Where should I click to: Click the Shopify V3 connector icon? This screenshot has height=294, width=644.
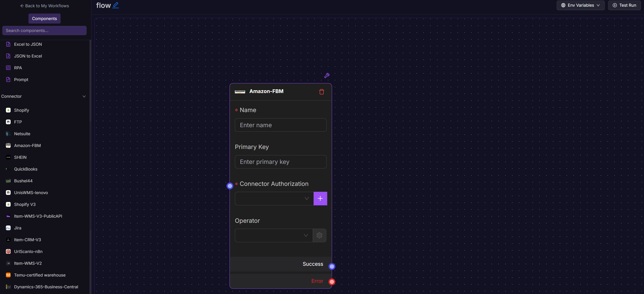(x=8, y=204)
